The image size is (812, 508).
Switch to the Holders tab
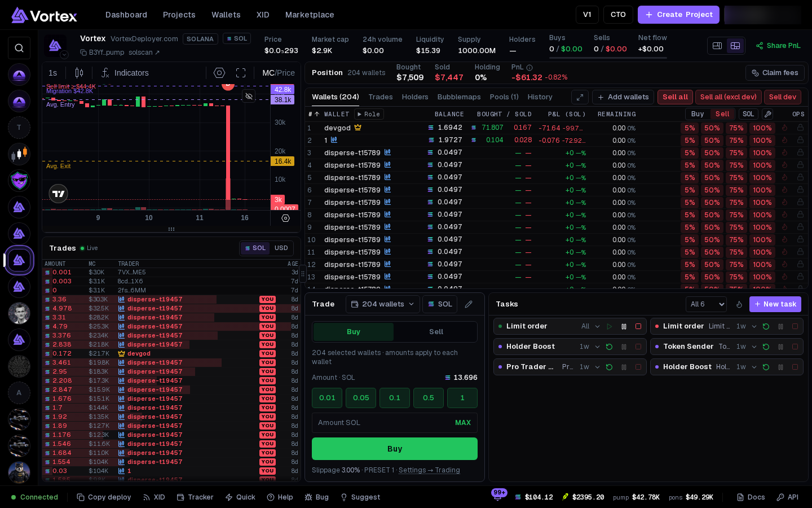(x=415, y=97)
